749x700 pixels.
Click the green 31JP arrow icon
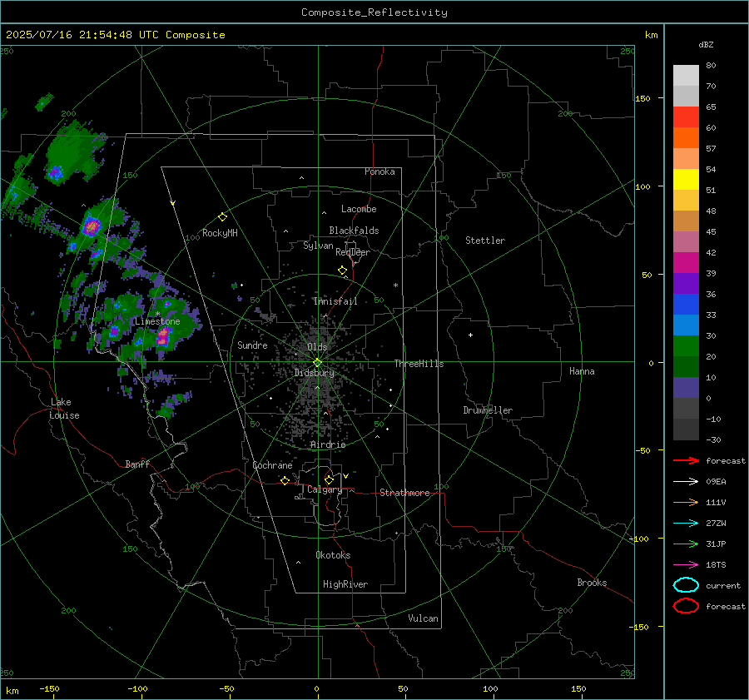(x=686, y=544)
